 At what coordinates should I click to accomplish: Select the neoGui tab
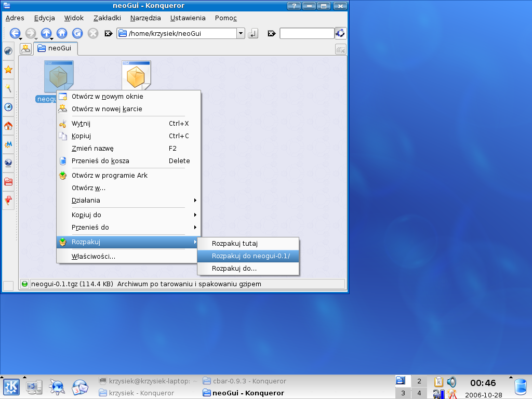pyautogui.click(x=55, y=48)
